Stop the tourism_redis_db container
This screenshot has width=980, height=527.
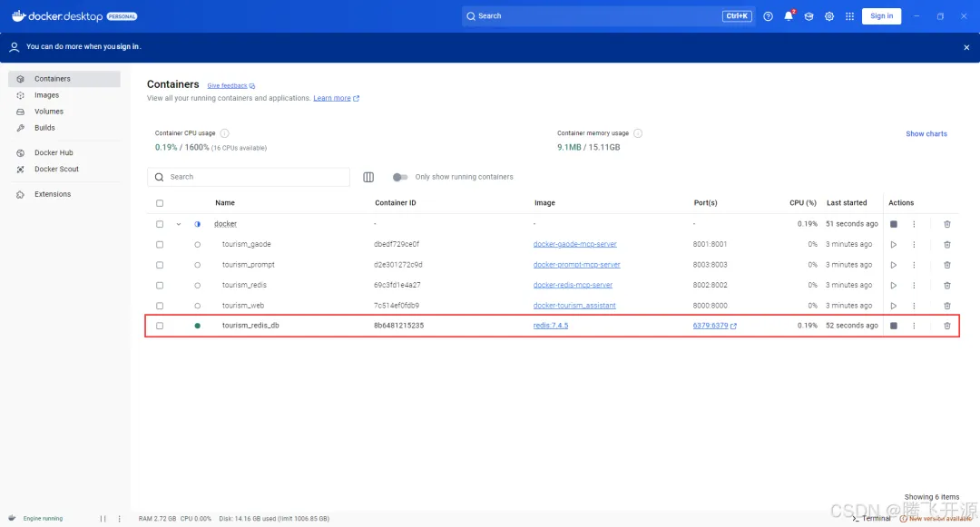(894, 326)
